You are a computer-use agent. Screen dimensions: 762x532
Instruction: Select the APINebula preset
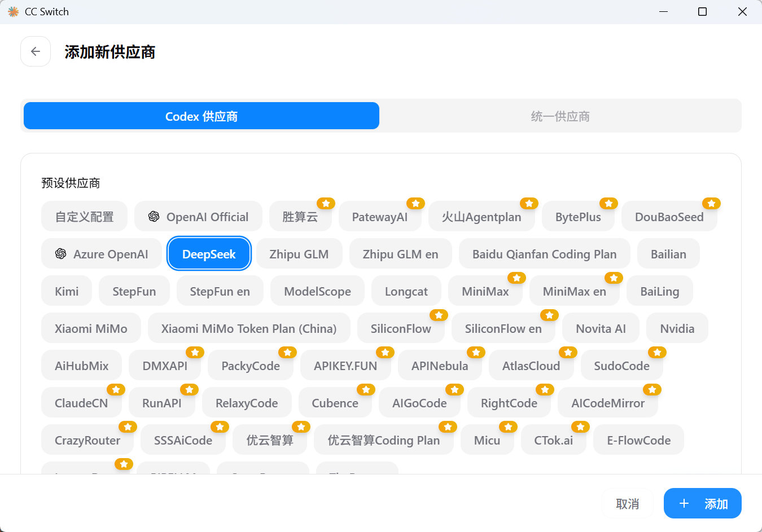(x=440, y=366)
